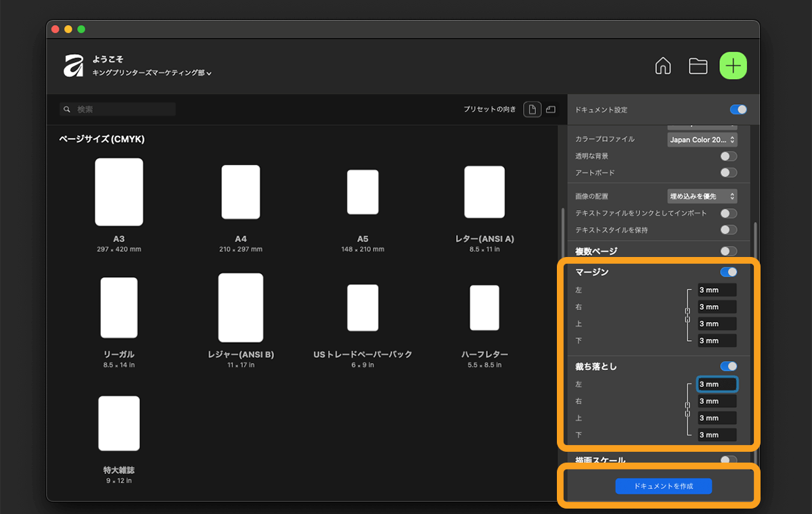Click the Home icon in the header
The image size is (812, 514).
[663, 66]
